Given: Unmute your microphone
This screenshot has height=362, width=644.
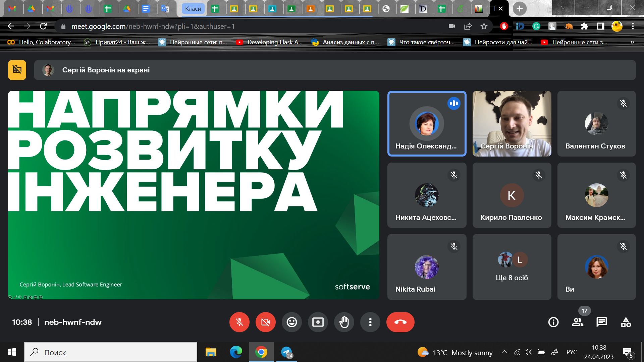Looking at the screenshot, I should click(x=239, y=322).
